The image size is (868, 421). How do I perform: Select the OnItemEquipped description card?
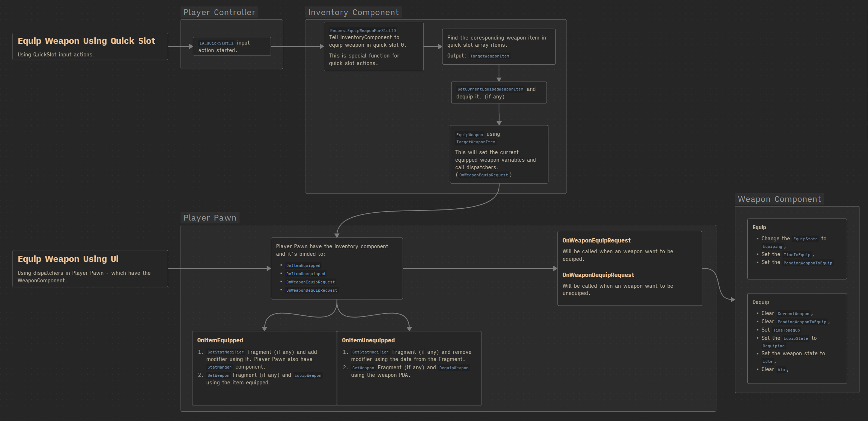[x=264, y=393]
